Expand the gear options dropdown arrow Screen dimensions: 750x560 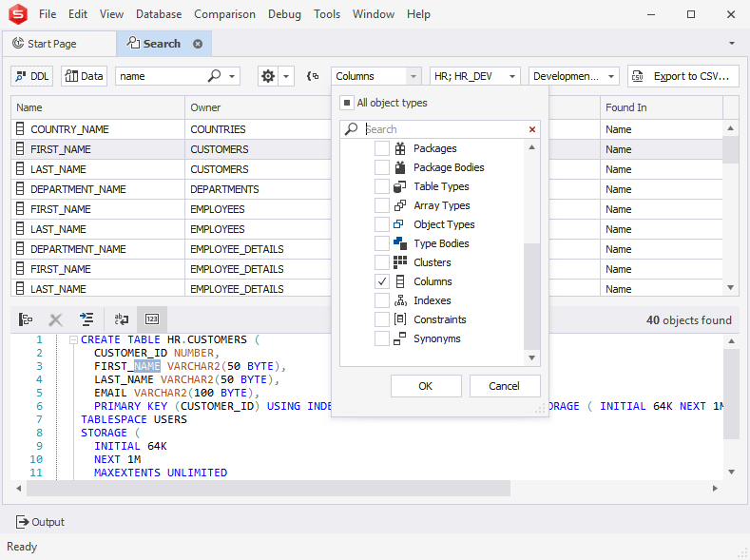coord(286,76)
